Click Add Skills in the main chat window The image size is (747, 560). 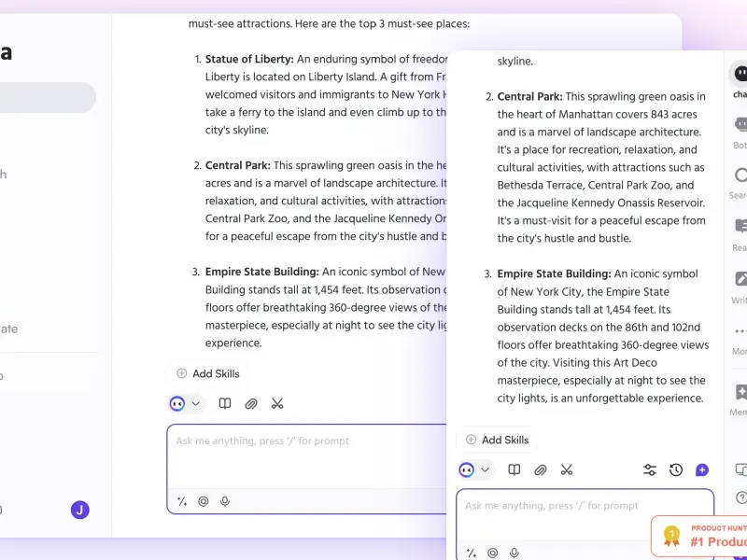click(208, 374)
